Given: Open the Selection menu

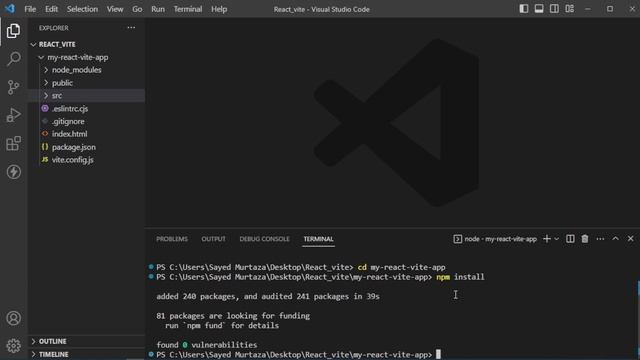Looking at the screenshot, I should (x=82, y=9).
